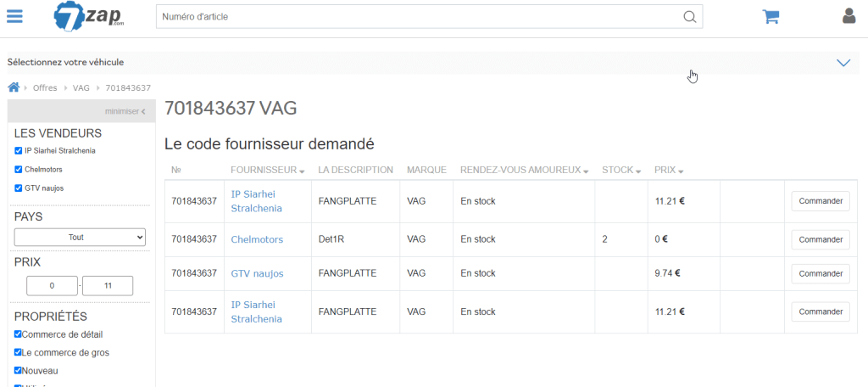
Task: Open the GTV naujos supplier link
Action: pos(257,273)
